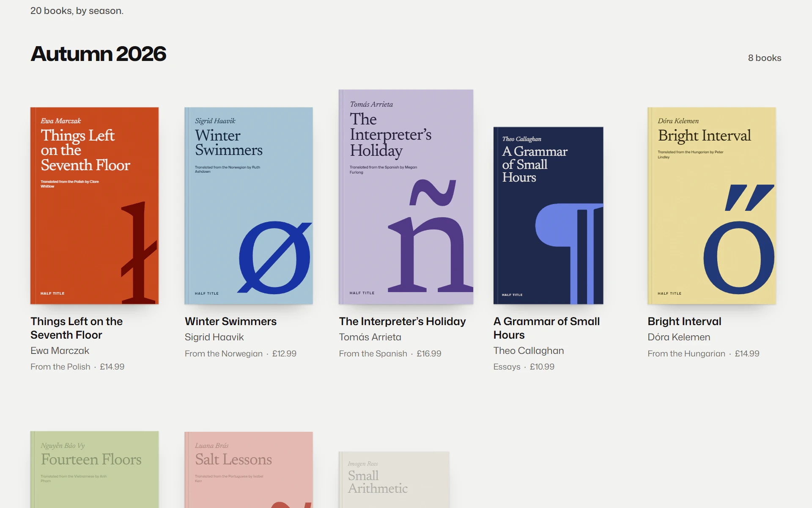The image size is (812, 508).
Task: Open A Grammar of Small Hours cover
Action: coord(548,215)
